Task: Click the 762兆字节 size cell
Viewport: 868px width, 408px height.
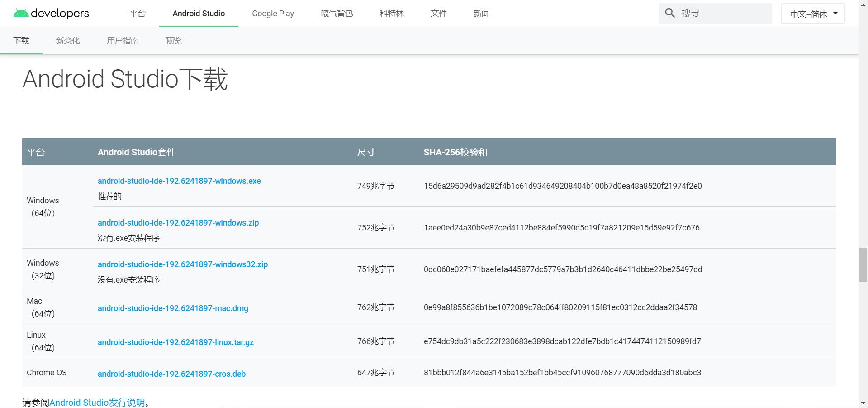Action: point(376,307)
